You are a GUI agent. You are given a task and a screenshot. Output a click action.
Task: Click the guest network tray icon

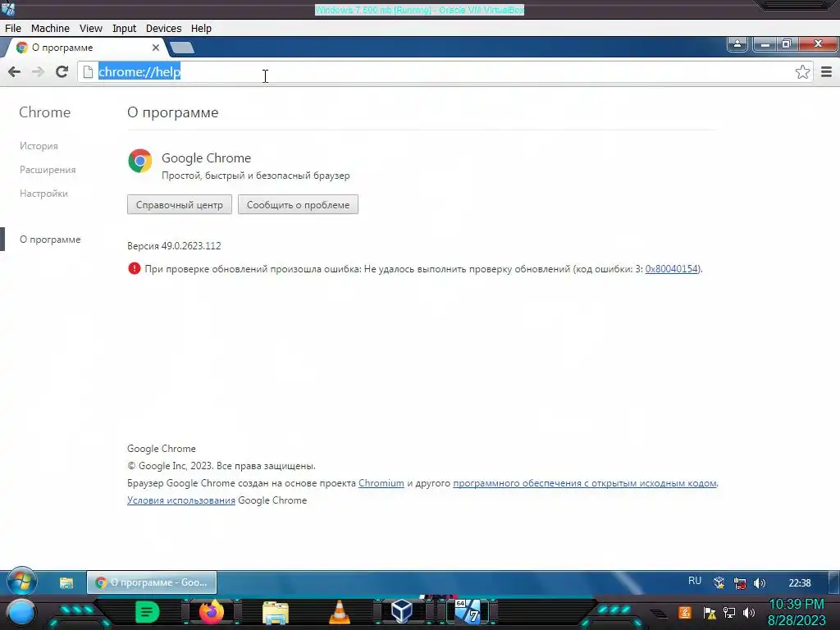pos(740,583)
